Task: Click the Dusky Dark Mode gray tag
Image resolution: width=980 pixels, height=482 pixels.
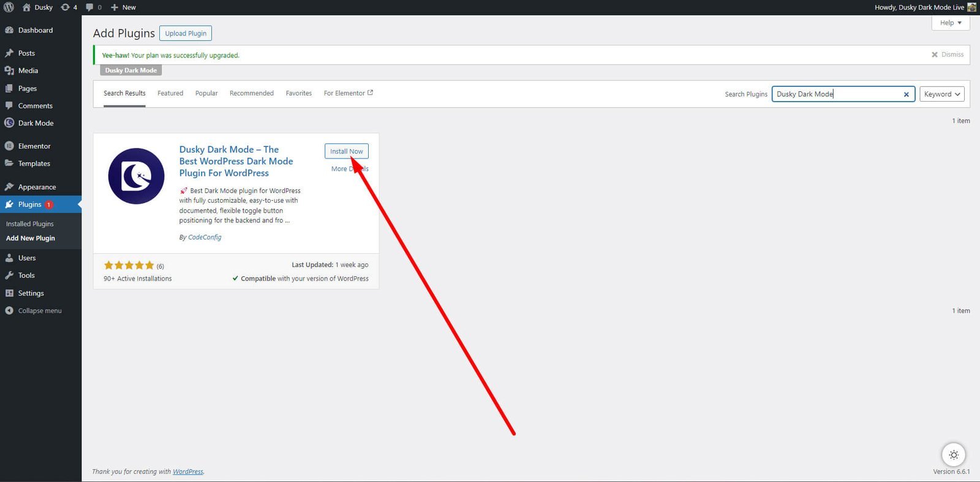Action: tap(131, 70)
